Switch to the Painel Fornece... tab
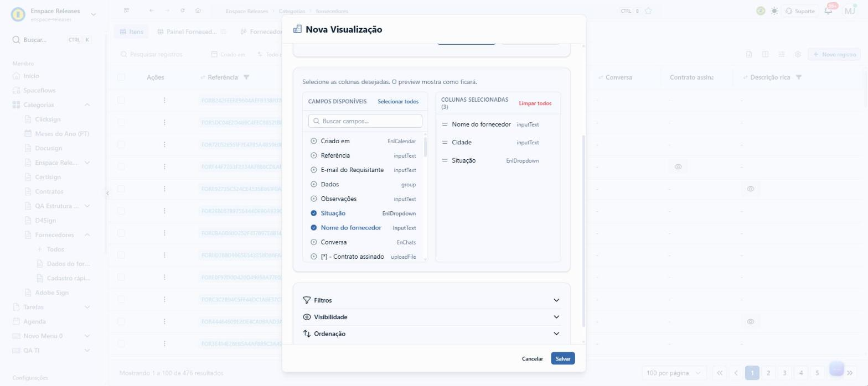 click(187, 32)
